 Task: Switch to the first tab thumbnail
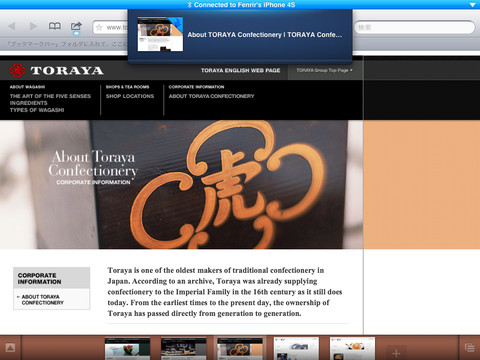click(x=127, y=348)
